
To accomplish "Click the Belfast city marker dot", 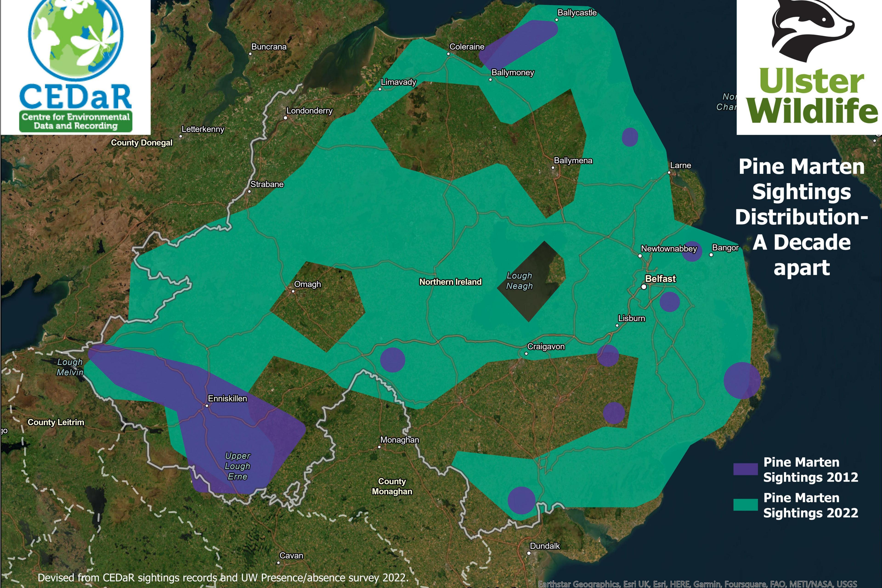I will 644,287.
